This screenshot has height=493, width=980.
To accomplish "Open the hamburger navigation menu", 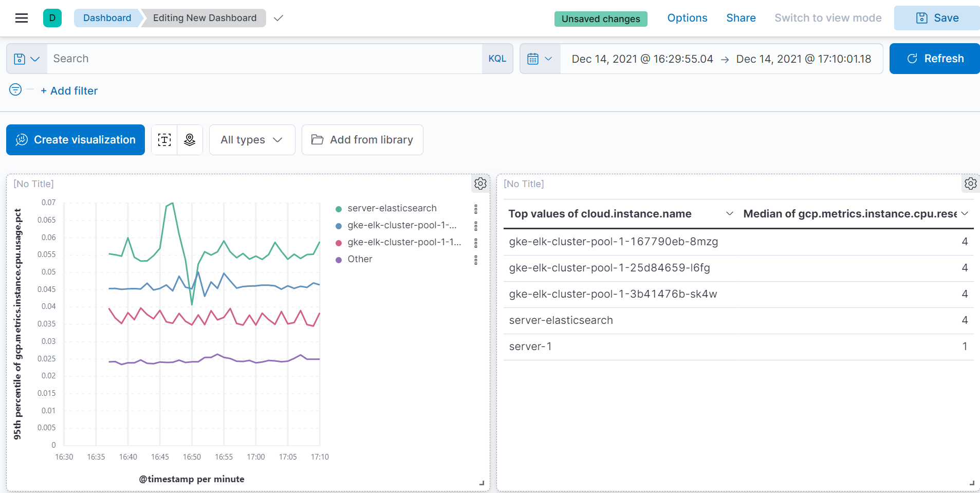I will point(22,18).
